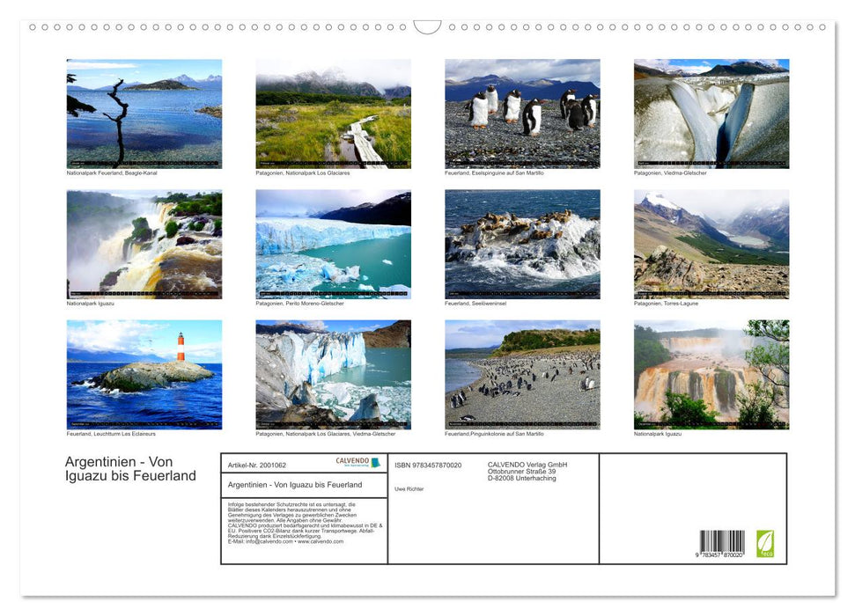Open the www.calvendo.com website link
Screen dimensions: 855x616
pos(320,543)
